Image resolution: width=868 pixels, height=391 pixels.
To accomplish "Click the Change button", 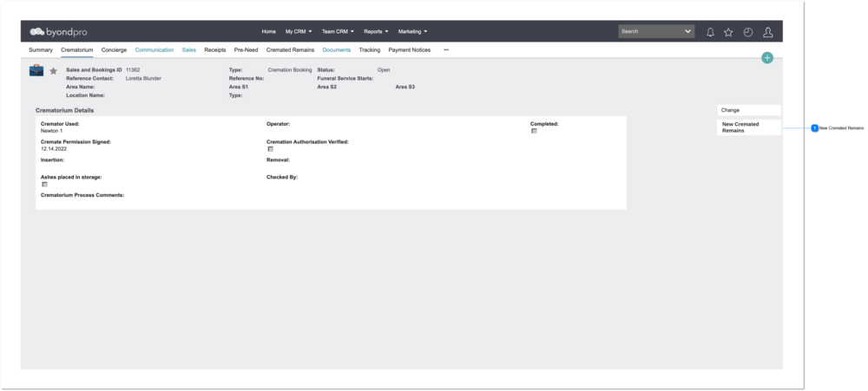I will coord(748,110).
